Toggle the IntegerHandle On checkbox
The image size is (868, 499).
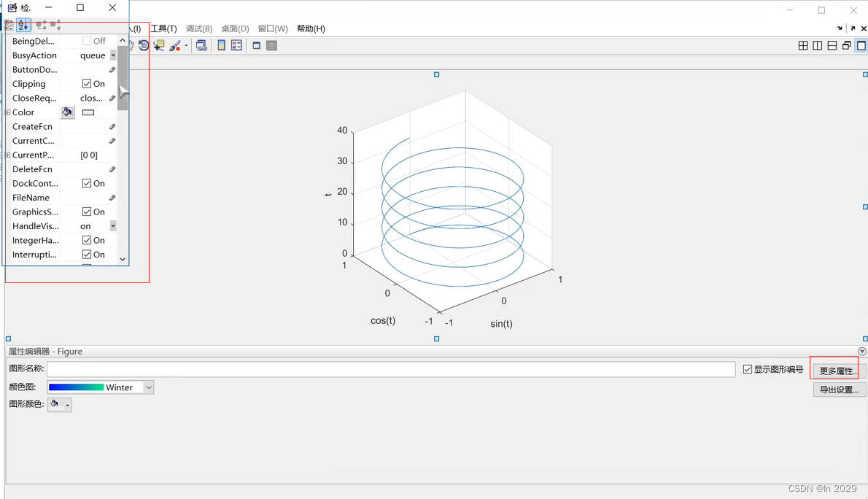(x=86, y=240)
